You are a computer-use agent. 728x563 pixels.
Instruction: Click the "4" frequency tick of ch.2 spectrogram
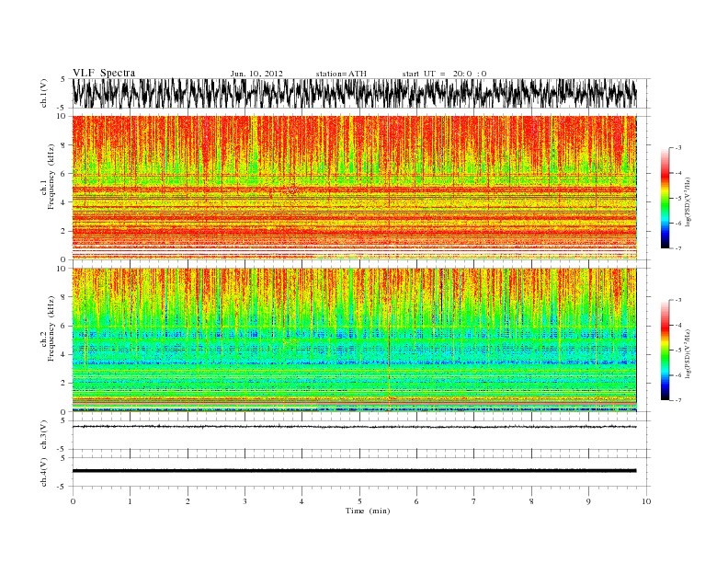tap(63, 354)
